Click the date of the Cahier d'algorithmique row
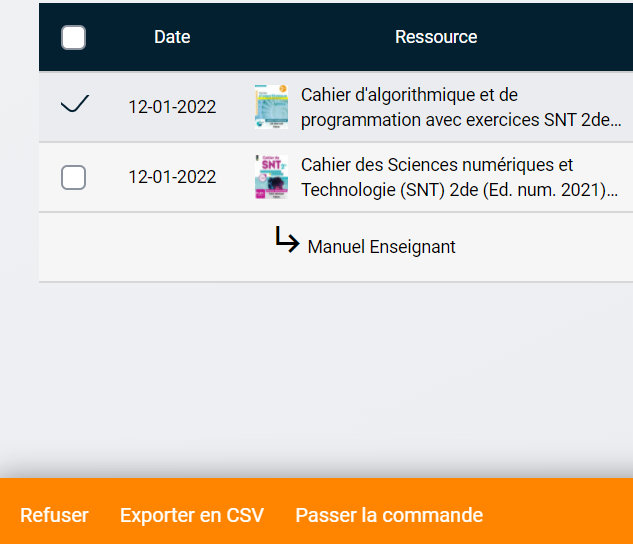Viewport: 633px width, 544px height. (172, 107)
